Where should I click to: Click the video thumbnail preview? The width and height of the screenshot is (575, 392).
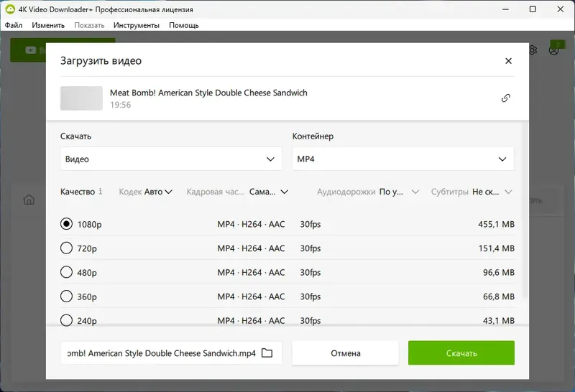pyautogui.click(x=81, y=98)
